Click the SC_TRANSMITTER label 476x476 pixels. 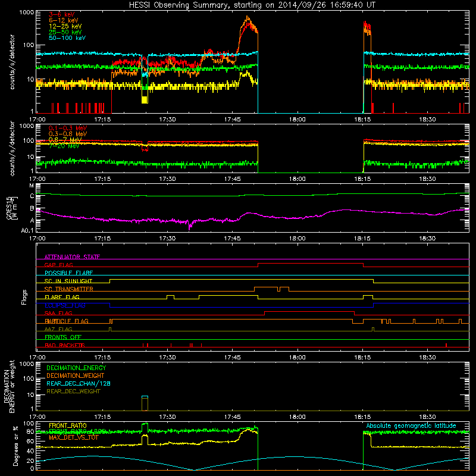[x=69, y=289]
